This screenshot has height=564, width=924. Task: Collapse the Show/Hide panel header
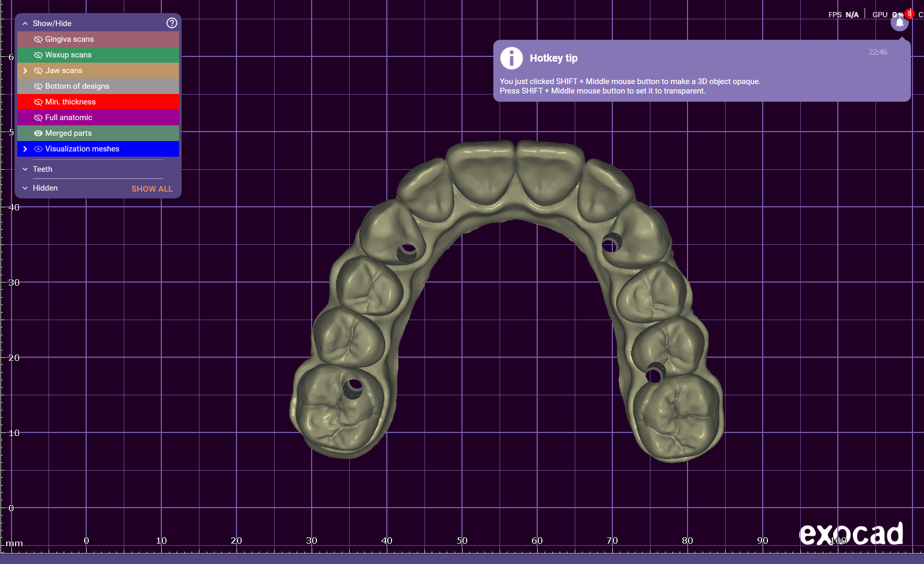25,23
